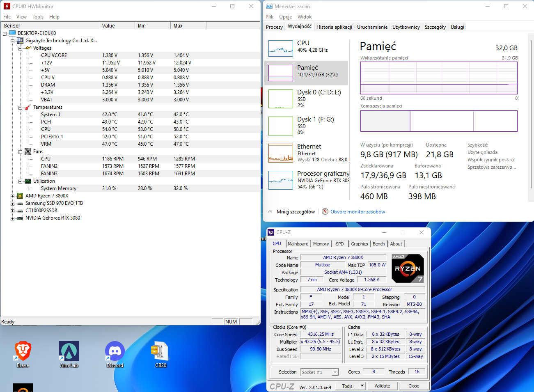Open the Tools dropdown arrow in CPU-Z
Screen dimensions: 534x392
[362, 386]
